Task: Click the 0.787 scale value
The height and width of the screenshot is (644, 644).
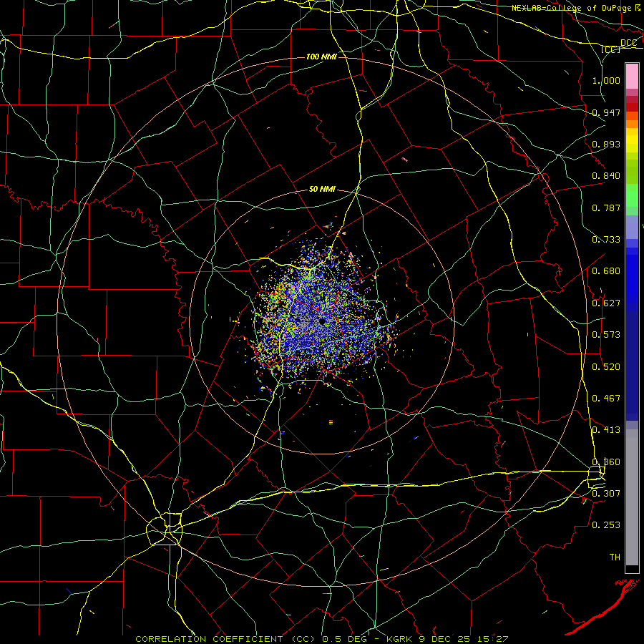Action: point(606,208)
